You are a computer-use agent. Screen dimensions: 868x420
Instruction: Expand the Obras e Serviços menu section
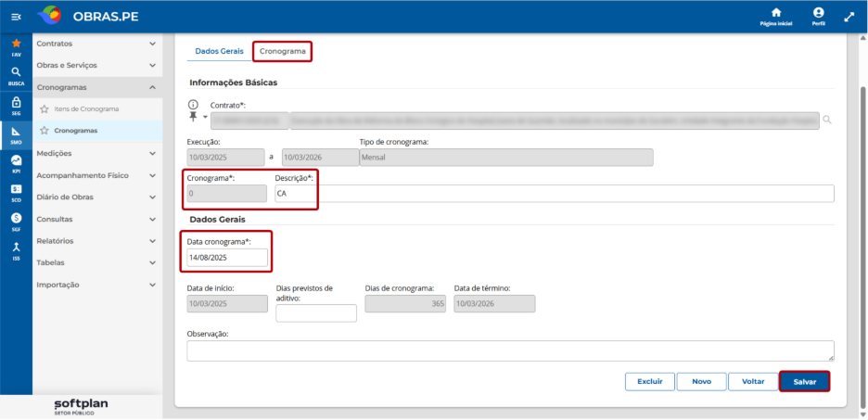pyautogui.click(x=96, y=65)
